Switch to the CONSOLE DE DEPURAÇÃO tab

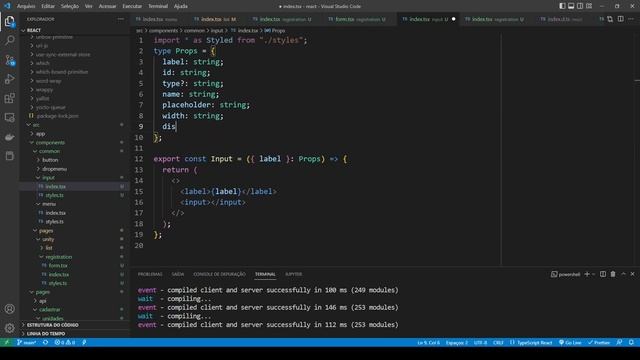coord(220,274)
